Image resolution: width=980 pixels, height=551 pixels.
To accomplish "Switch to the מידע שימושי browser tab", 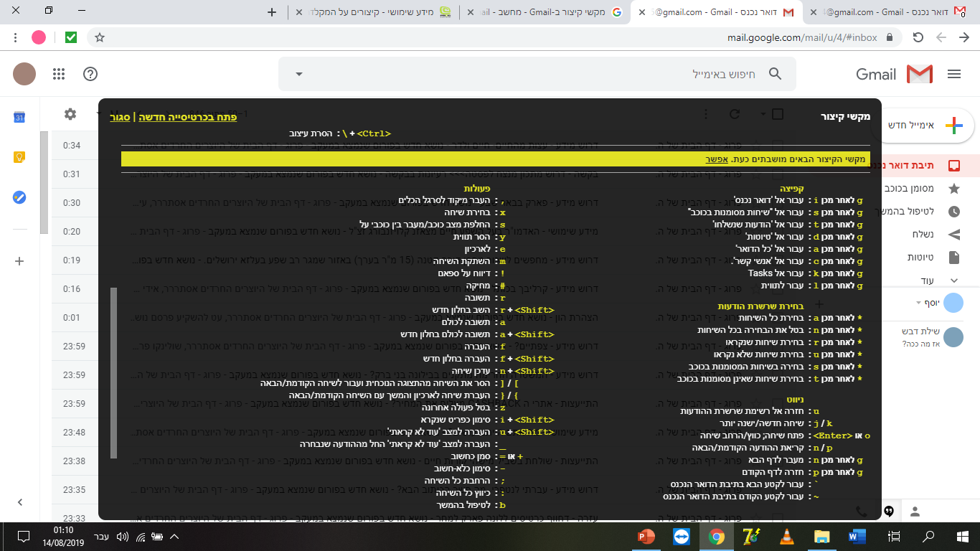I will pos(372,12).
